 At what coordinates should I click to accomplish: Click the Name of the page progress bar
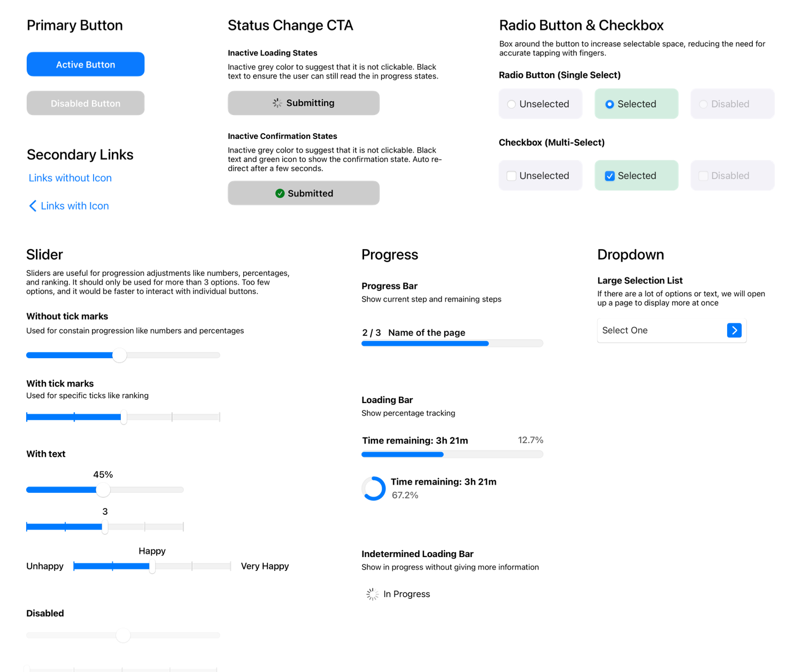pos(452,343)
